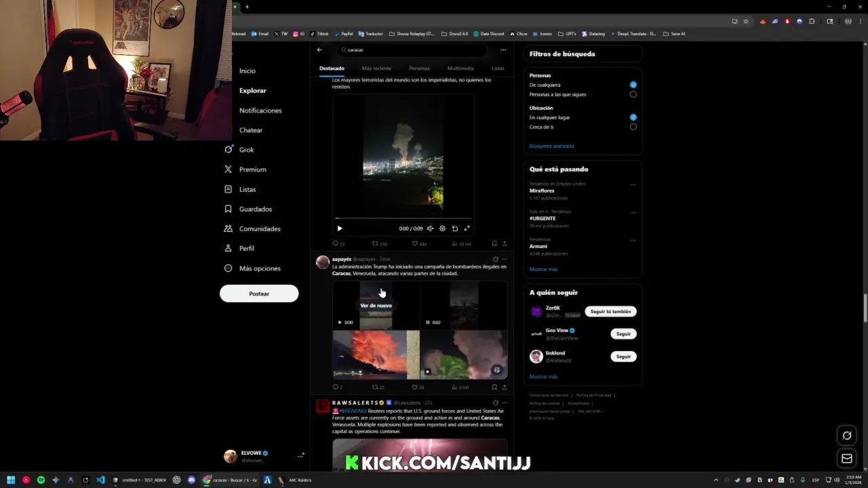The image size is (868, 488).
Task: Open ARC Raiders taskbar item
Action: [x=295, y=480]
